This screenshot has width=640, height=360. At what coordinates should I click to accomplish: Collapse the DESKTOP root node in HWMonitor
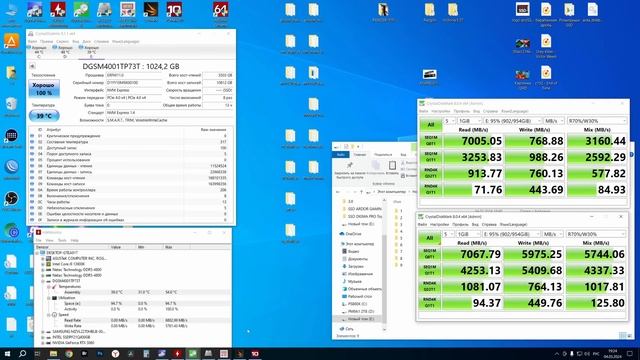37,253
